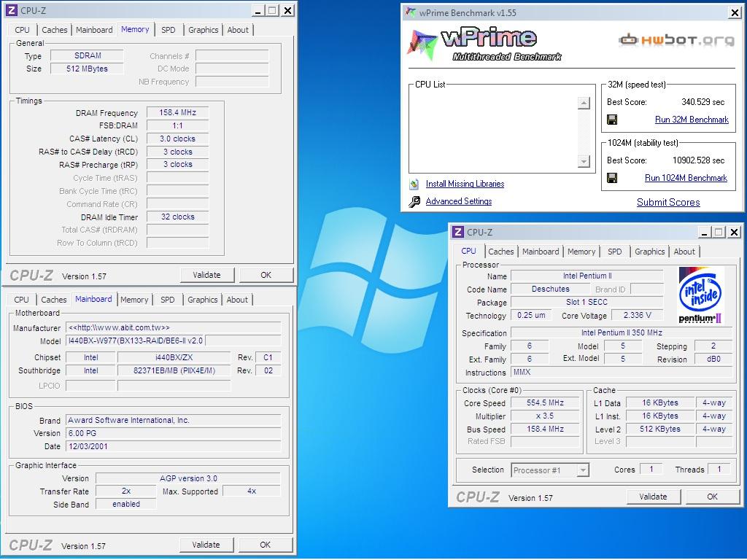Click CPU List scrollbar down arrow
The image size is (747, 560).
pos(584,161)
